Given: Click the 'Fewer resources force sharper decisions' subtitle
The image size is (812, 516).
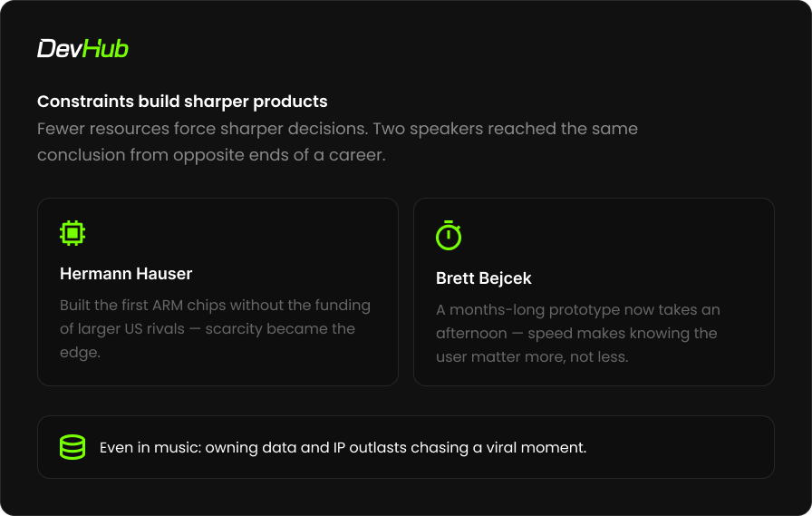Looking at the screenshot, I should [x=337, y=142].
